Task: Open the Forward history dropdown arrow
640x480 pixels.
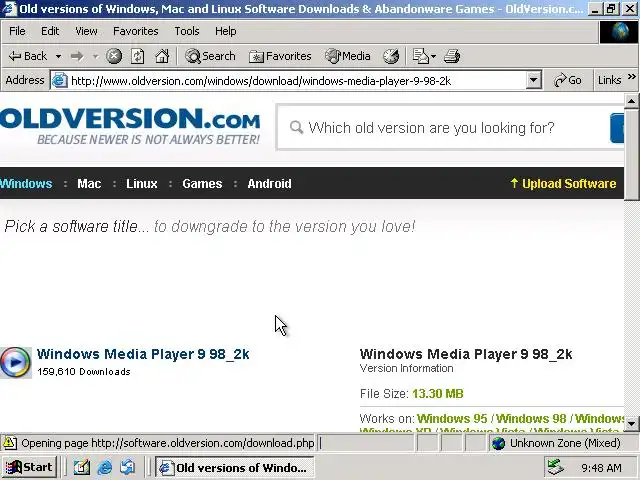Action: [96, 56]
